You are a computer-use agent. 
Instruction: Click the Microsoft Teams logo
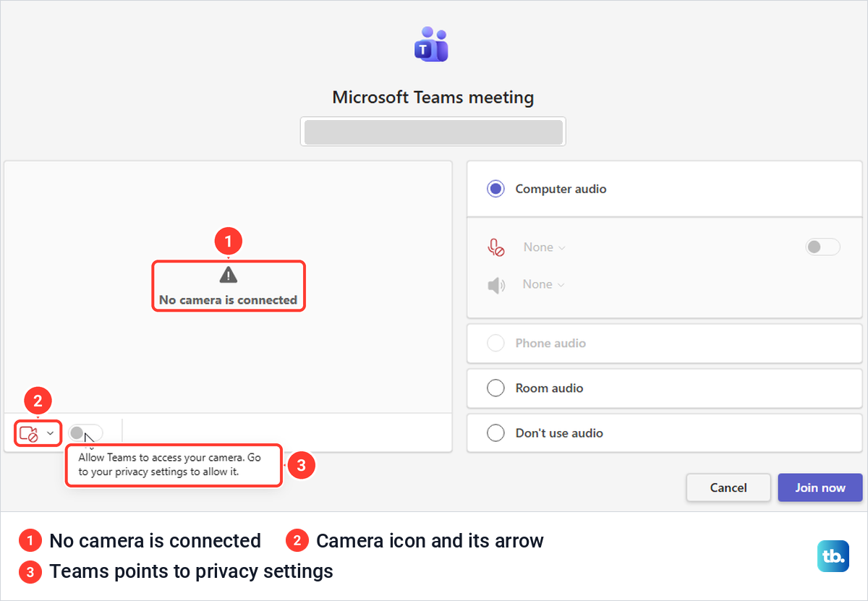coord(432,44)
